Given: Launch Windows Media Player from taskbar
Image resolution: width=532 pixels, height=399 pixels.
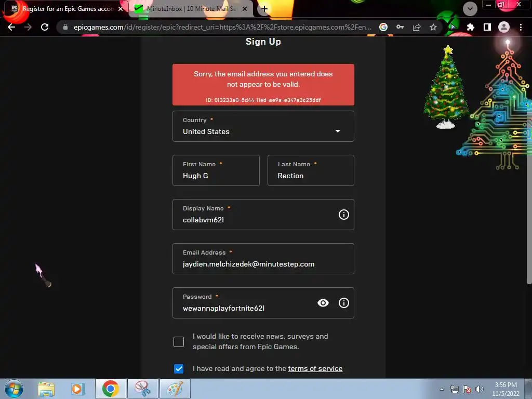Looking at the screenshot, I should (78, 389).
